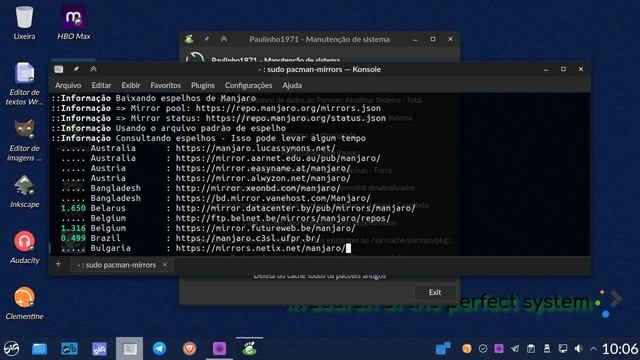Screen dimensions: 640x360
Task: Click the display/network monitor tray icon
Action: pyautogui.click(x=563, y=349)
